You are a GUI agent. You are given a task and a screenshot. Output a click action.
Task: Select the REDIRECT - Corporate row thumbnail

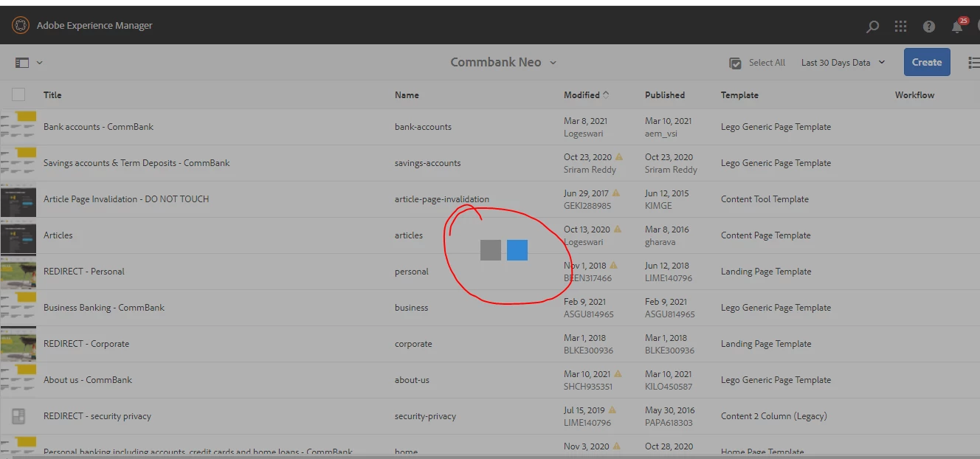[18, 344]
